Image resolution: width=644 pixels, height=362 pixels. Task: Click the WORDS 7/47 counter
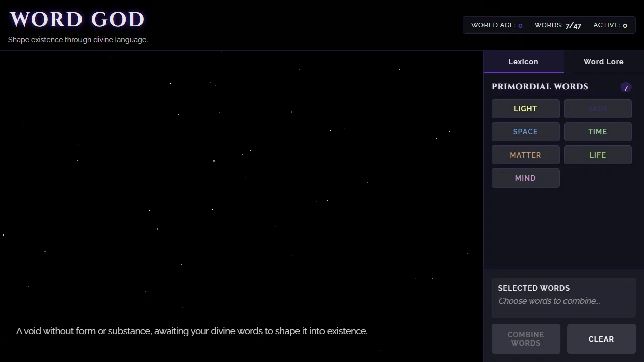click(x=558, y=25)
